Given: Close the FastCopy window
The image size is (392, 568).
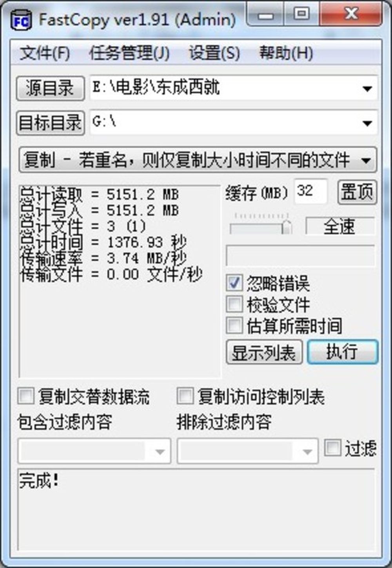Looking at the screenshot, I should click(351, 15).
